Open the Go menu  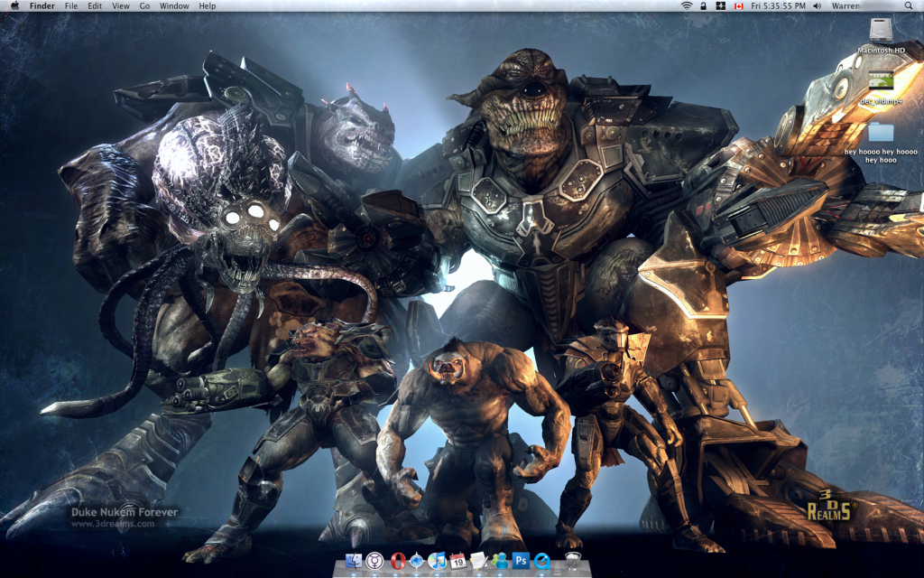[x=145, y=6]
